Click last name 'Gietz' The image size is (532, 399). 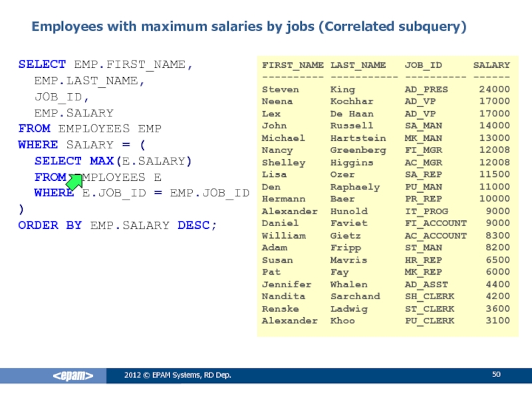tap(346, 236)
